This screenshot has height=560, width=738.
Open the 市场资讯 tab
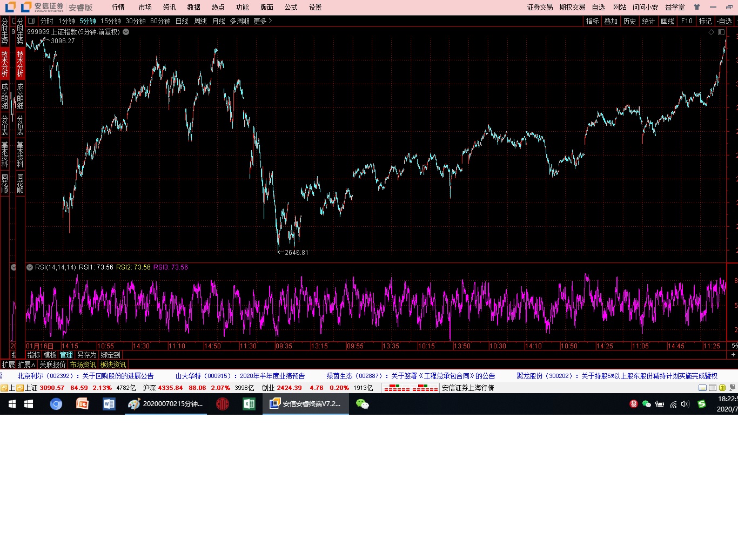click(83, 365)
